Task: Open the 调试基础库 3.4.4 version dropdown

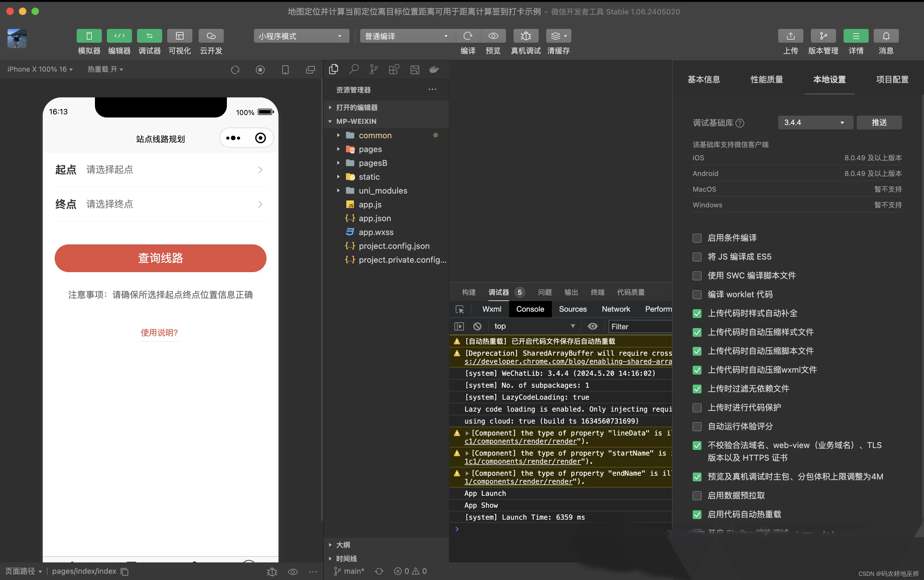Action: [x=815, y=123]
